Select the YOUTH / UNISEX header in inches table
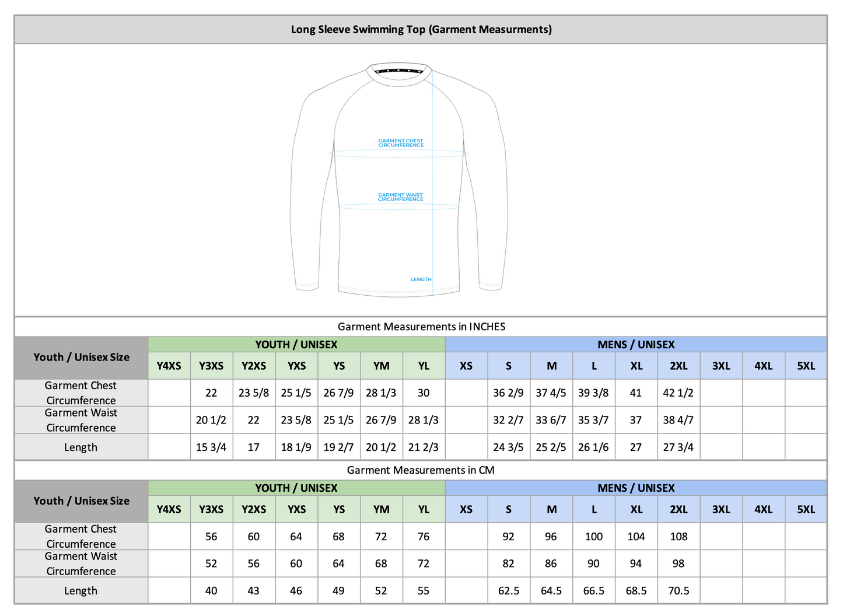 (x=296, y=345)
